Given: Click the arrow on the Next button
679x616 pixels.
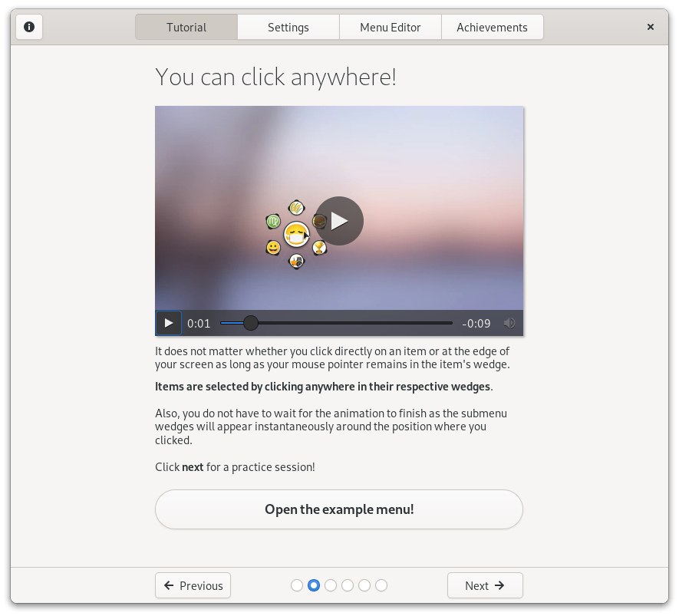Looking at the screenshot, I should [x=499, y=585].
